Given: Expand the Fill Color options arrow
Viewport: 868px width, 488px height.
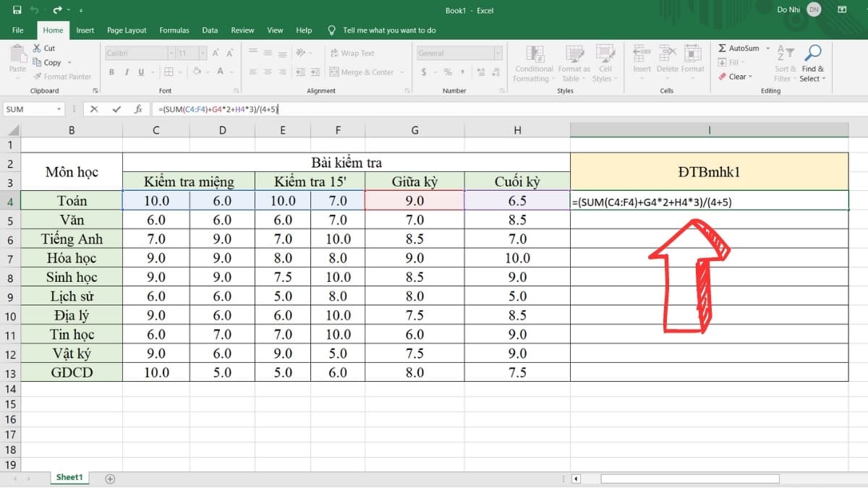Looking at the screenshot, I should coord(206,72).
